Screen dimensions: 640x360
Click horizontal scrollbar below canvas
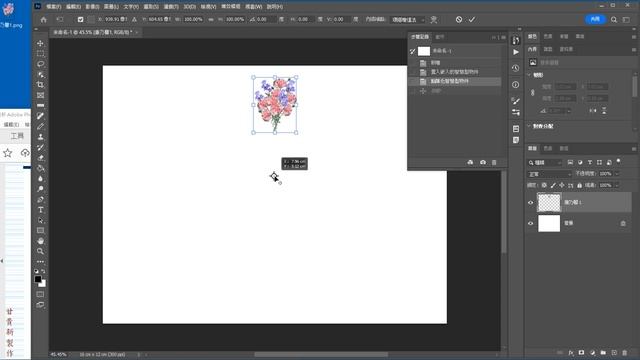pos(321,355)
